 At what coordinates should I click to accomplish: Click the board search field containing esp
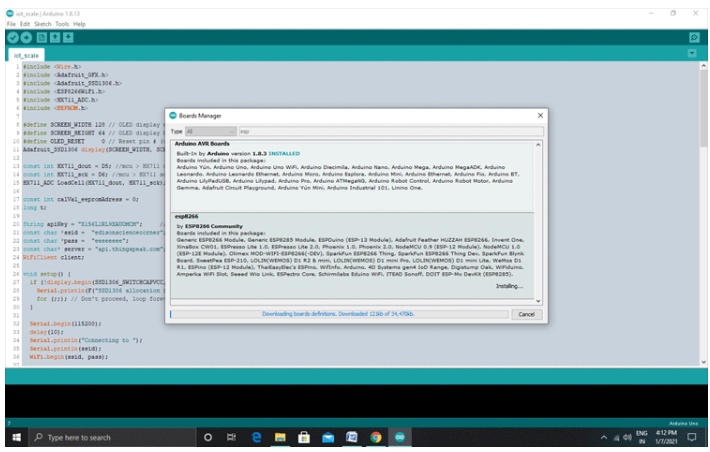[x=390, y=131]
